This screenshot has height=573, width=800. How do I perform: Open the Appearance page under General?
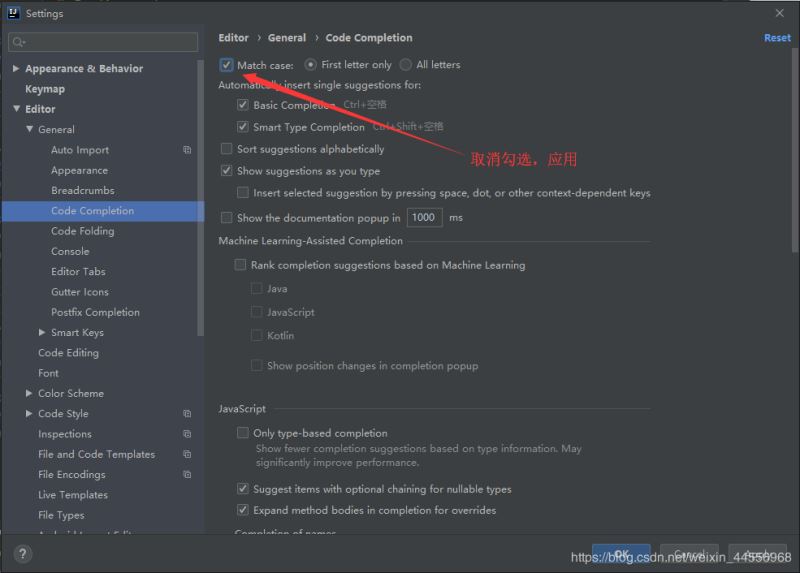point(80,170)
